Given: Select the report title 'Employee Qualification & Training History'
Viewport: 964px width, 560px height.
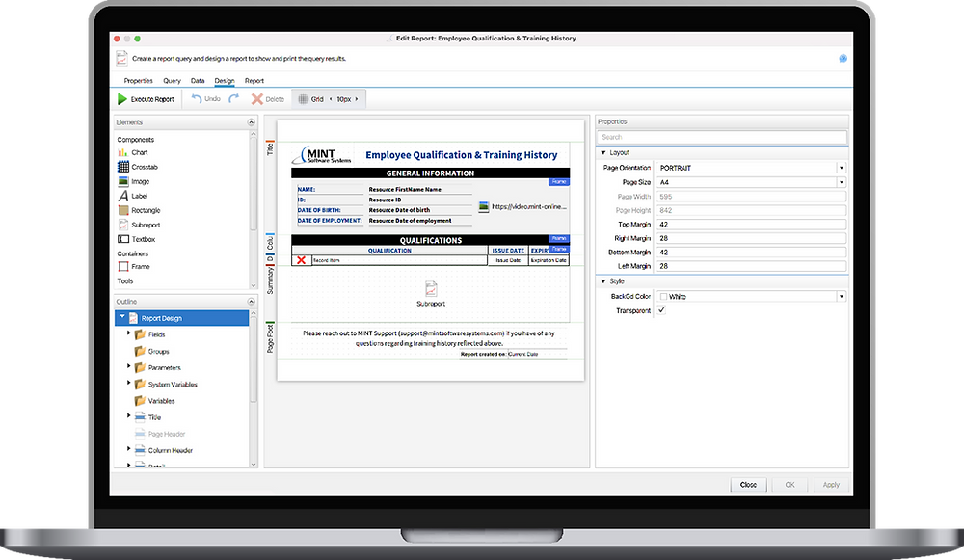Looking at the screenshot, I should click(461, 155).
